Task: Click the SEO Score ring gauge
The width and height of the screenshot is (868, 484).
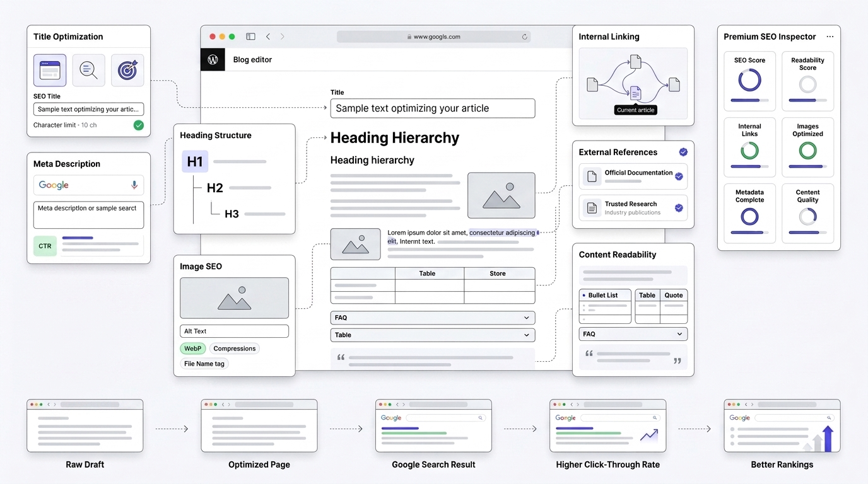Action: point(749,81)
